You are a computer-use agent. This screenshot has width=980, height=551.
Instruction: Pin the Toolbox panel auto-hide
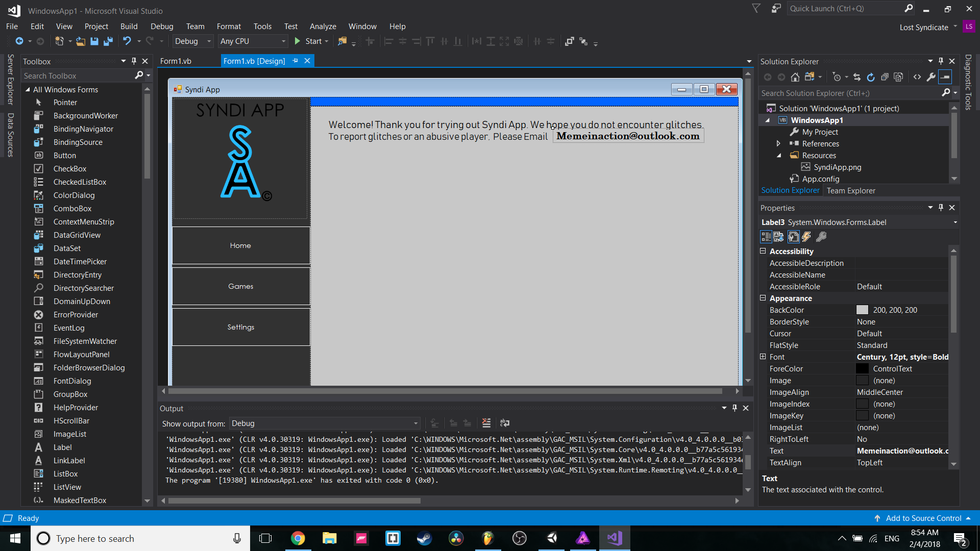pos(134,61)
